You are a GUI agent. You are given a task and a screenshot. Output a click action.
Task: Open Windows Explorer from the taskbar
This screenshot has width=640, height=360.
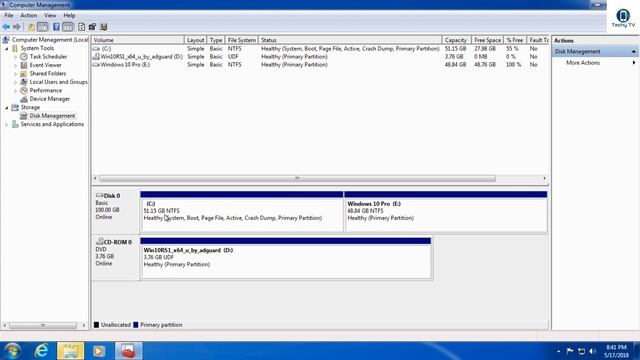pyautogui.click(x=71, y=351)
